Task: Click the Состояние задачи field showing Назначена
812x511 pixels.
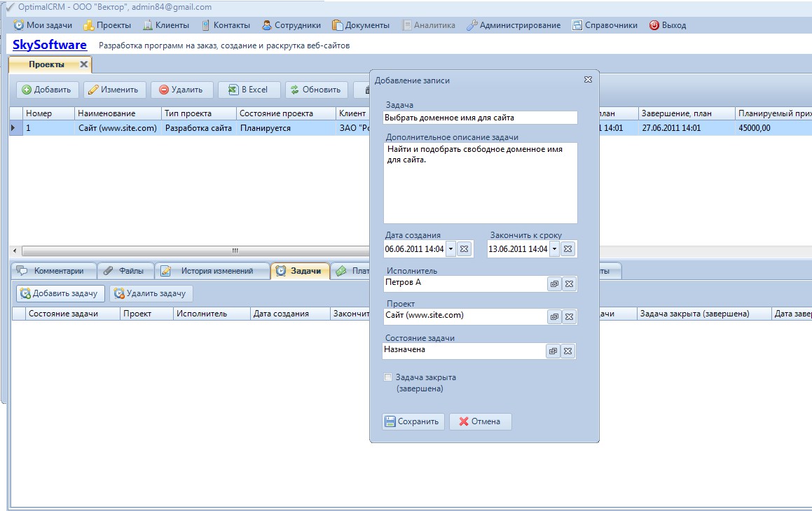Action: (x=465, y=351)
